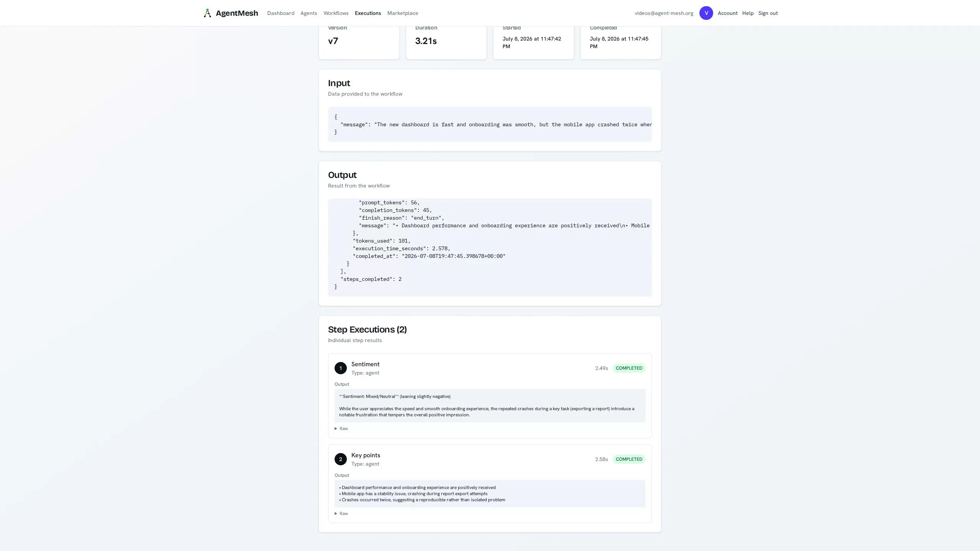980x551 pixels.
Task: Click the step 2 number badge
Action: [x=340, y=459]
